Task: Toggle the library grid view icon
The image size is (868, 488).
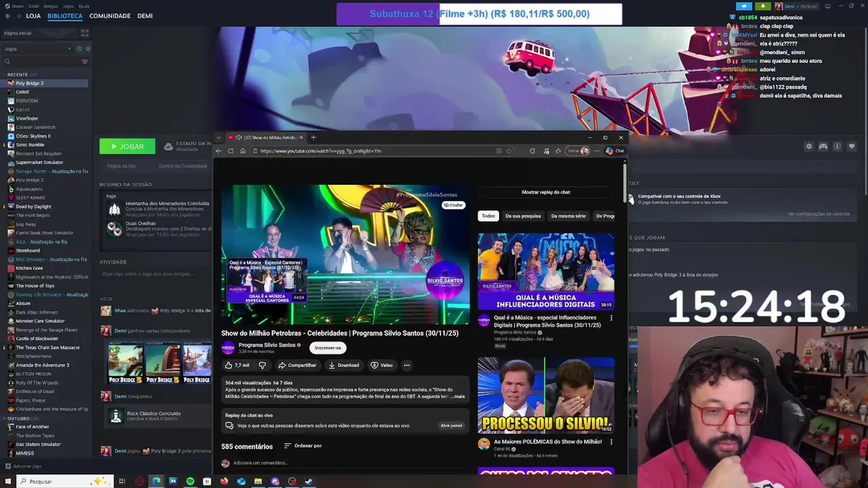Action: click(84, 33)
